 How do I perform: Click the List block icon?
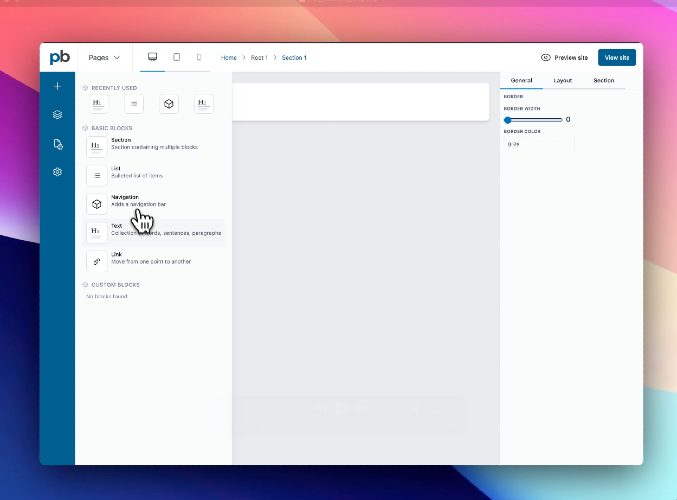click(97, 175)
